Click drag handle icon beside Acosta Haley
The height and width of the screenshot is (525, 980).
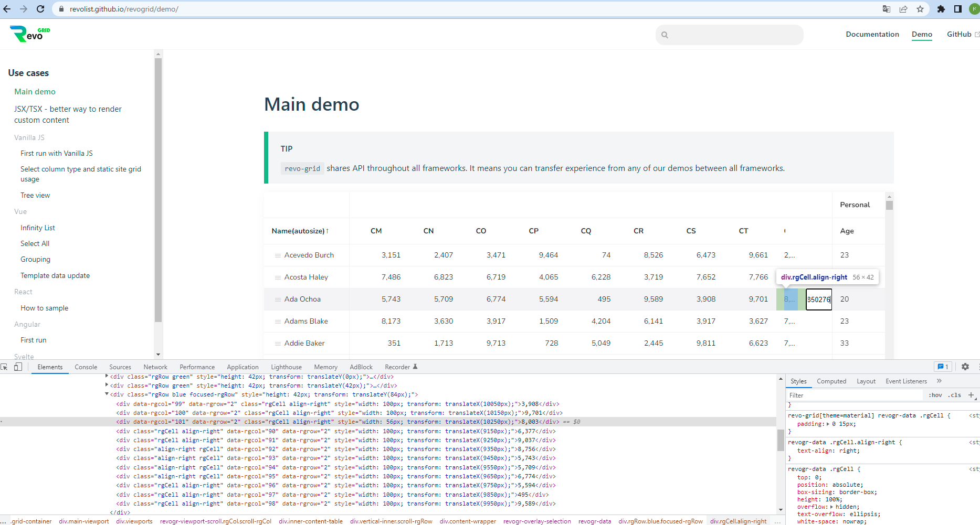[x=278, y=277]
